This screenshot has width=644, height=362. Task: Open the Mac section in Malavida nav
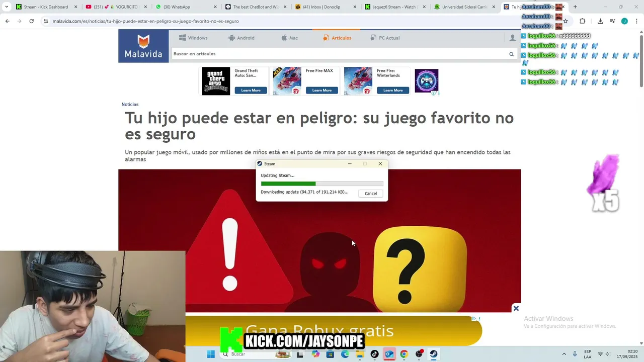(289, 38)
